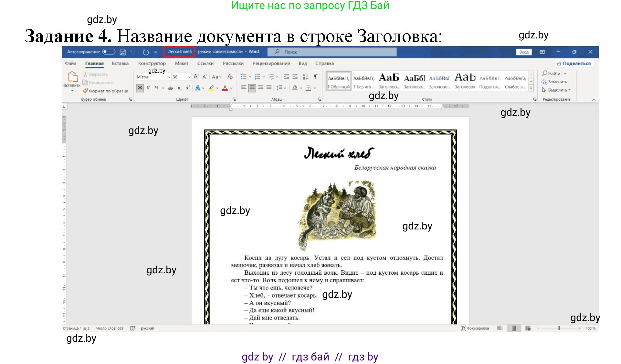Image resolution: width=621 pixels, height=364 pixels.
Task: Apply justify alignment to the paragraph
Action: (269, 88)
